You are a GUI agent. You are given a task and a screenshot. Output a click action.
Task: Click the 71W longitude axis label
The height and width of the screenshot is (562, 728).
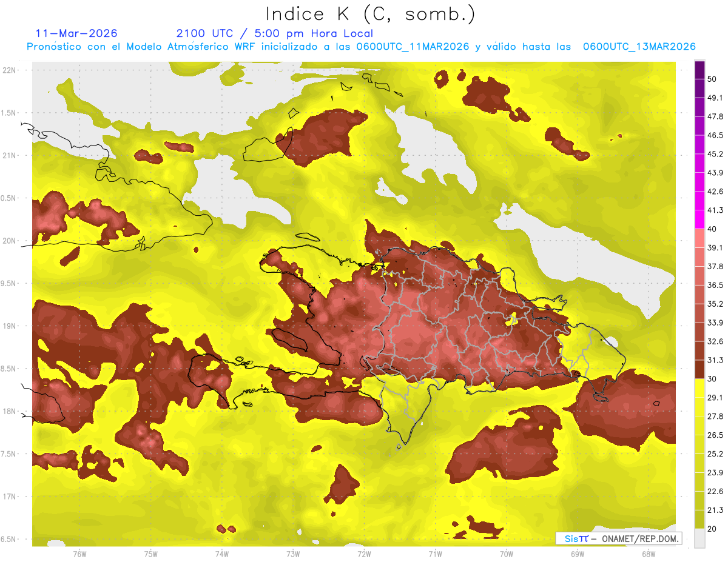435,554
